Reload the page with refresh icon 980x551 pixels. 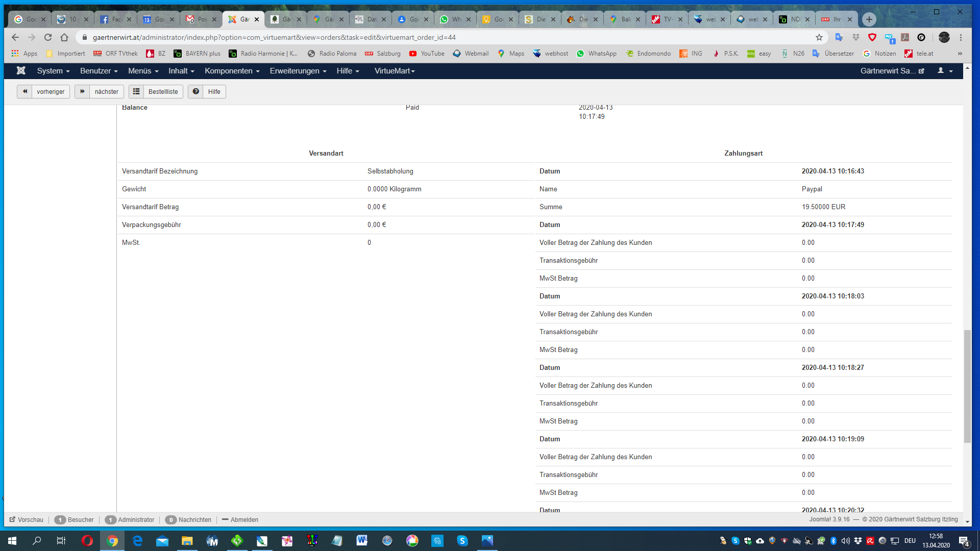[x=48, y=37]
